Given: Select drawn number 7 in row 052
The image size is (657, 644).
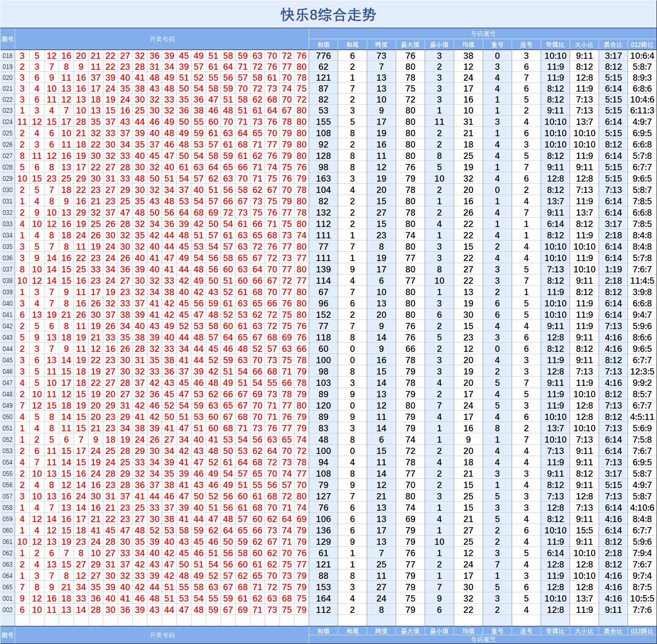Looking at the screenshot, I should pos(81,440).
